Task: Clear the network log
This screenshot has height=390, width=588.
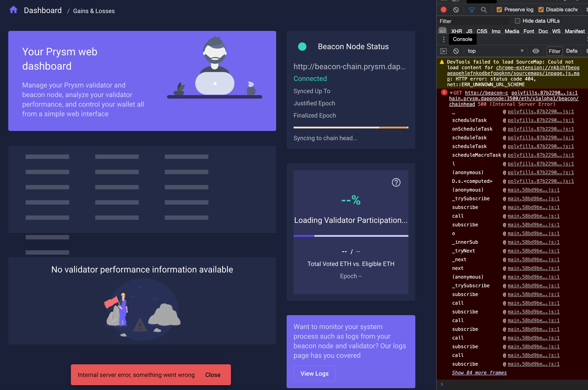Action: (456, 10)
